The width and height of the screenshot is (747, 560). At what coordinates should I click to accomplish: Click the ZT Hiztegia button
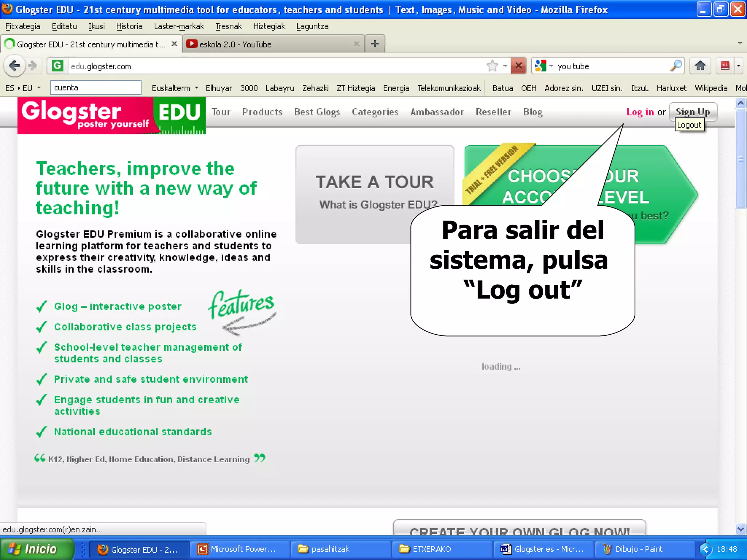click(x=356, y=88)
